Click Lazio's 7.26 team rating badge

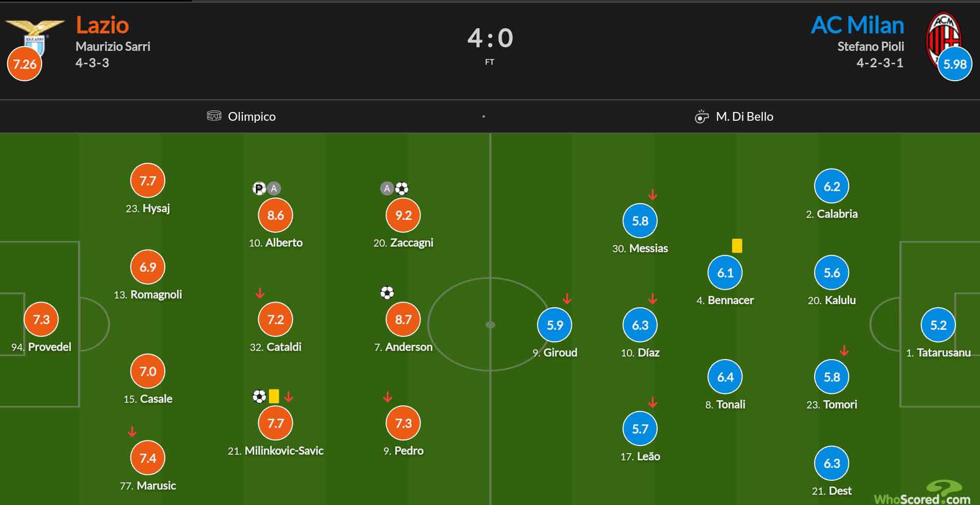point(25,64)
